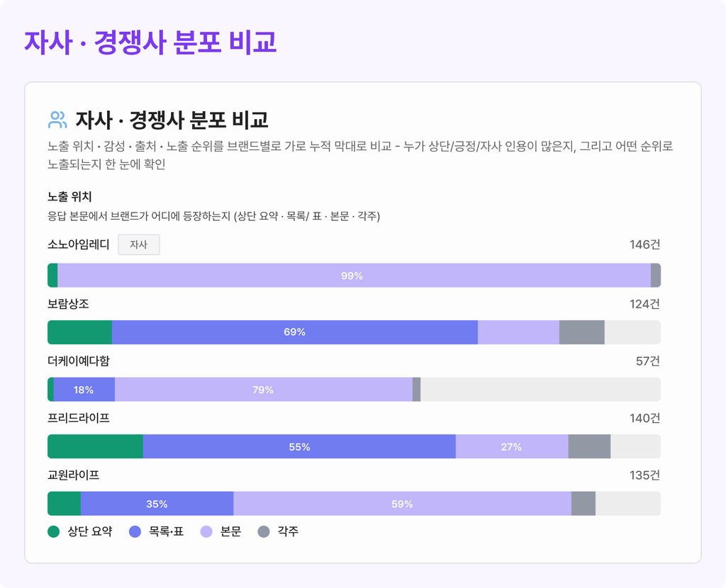Viewport: 726px width, 588px height.
Task: Click the 27% segment in 프리드라이프 bar
Action: tap(512, 446)
